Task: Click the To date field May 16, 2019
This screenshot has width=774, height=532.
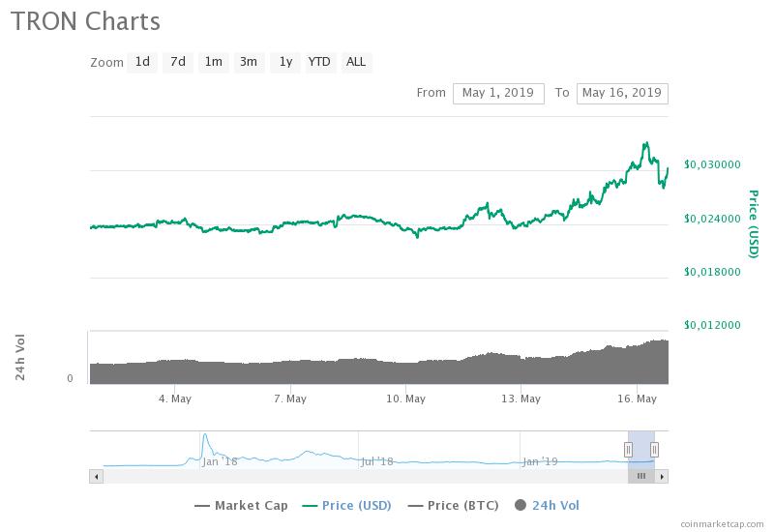Action: coord(622,93)
